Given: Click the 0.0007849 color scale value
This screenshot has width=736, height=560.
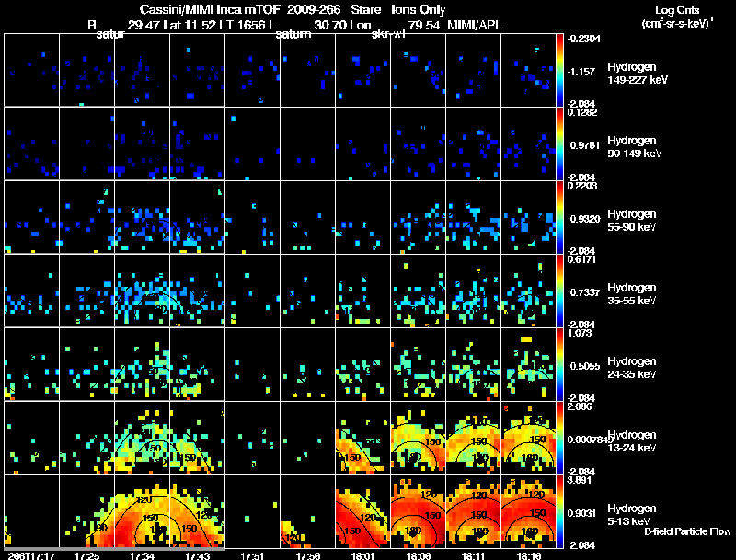Looking at the screenshot, I should 591,440.
